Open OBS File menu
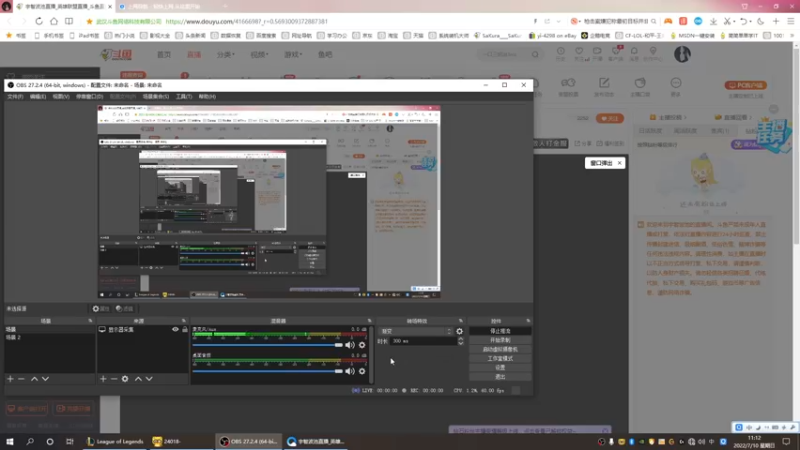Image resolution: width=800 pixels, height=450 pixels. (15, 96)
